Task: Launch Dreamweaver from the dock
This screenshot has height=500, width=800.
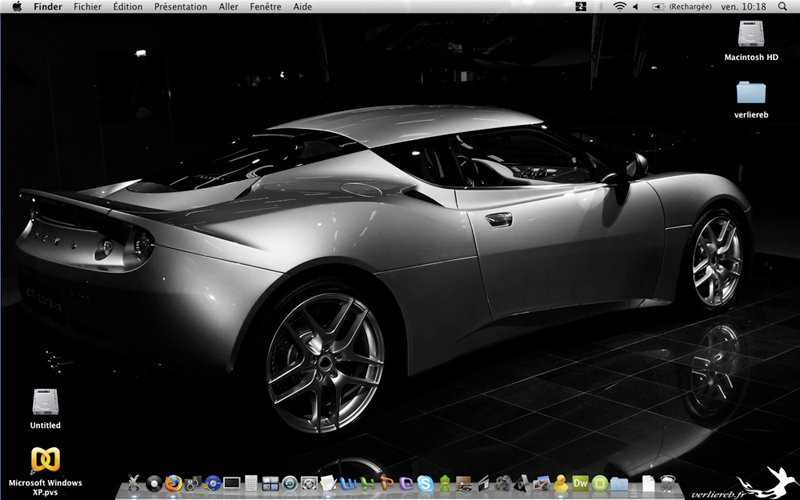Action: (x=581, y=482)
